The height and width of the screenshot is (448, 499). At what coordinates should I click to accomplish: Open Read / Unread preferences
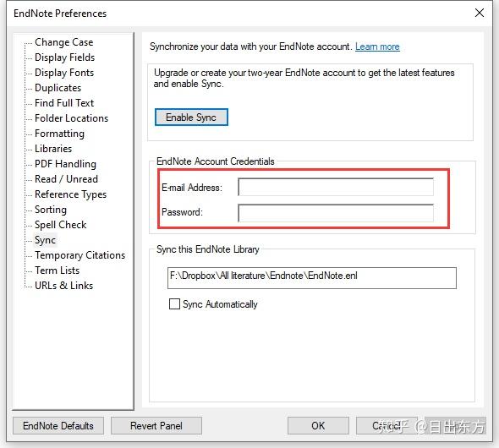[x=66, y=179]
